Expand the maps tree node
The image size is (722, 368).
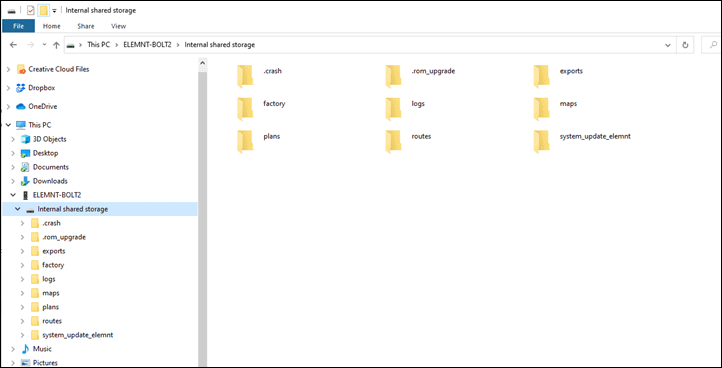click(x=22, y=293)
